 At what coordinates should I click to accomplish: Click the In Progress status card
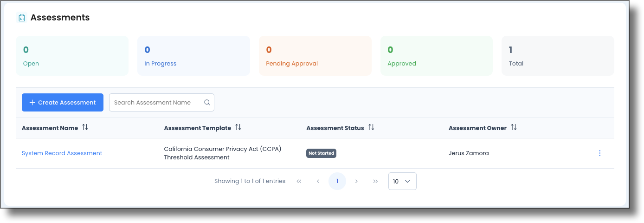[x=193, y=56]
